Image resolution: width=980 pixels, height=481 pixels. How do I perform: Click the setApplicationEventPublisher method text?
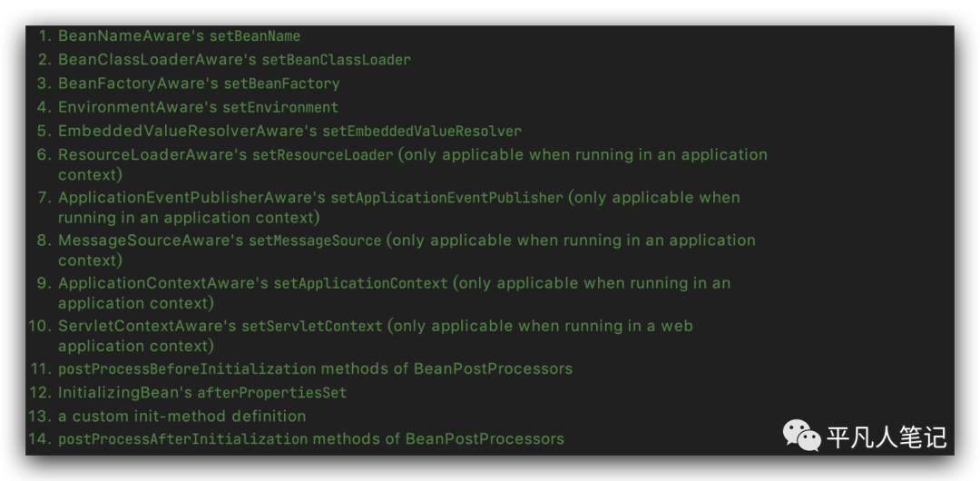click(446, 198)
